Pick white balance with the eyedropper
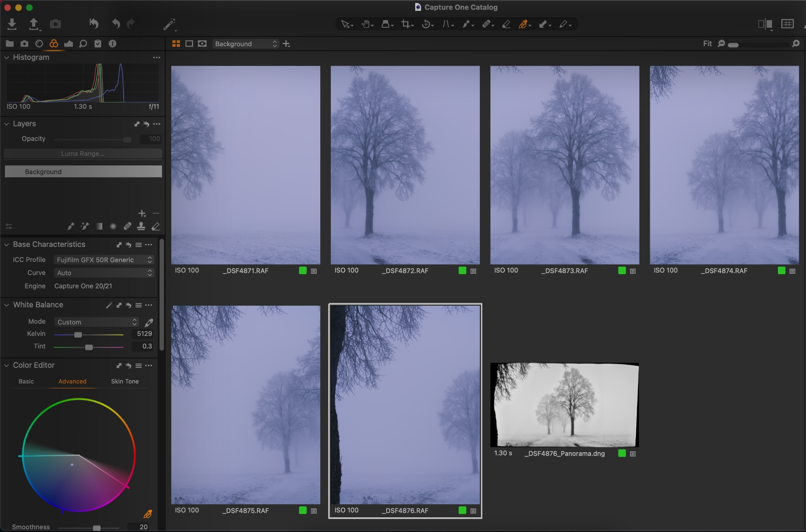 [x=149, y=322]
